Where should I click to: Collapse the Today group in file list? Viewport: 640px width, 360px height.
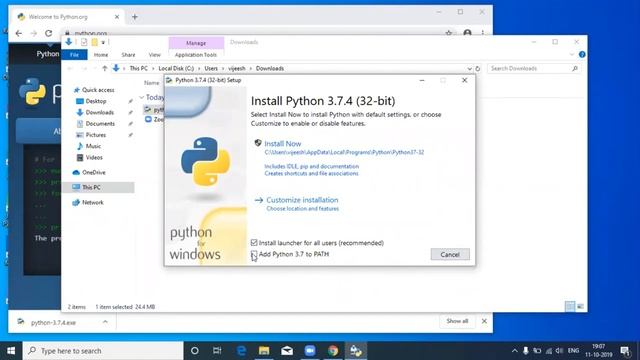click(142, 97)
